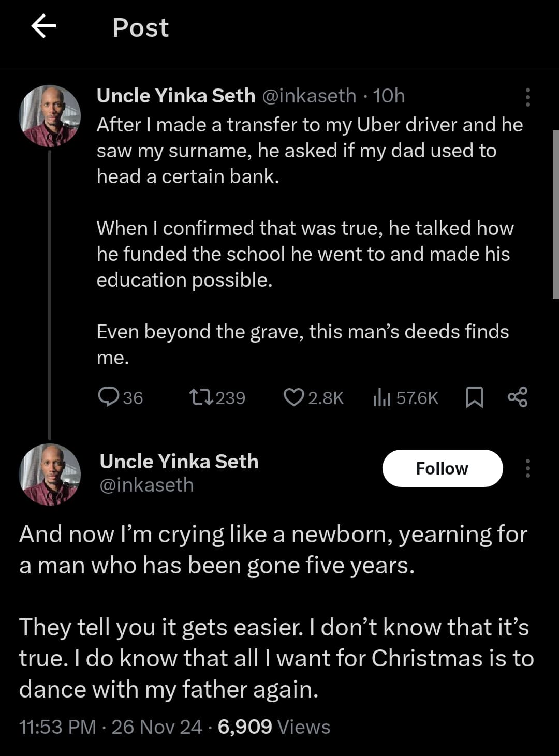Viewport: 559px width, 756px height.
Task: Repost using the retweet icon
Action: (x=200, y=397)
